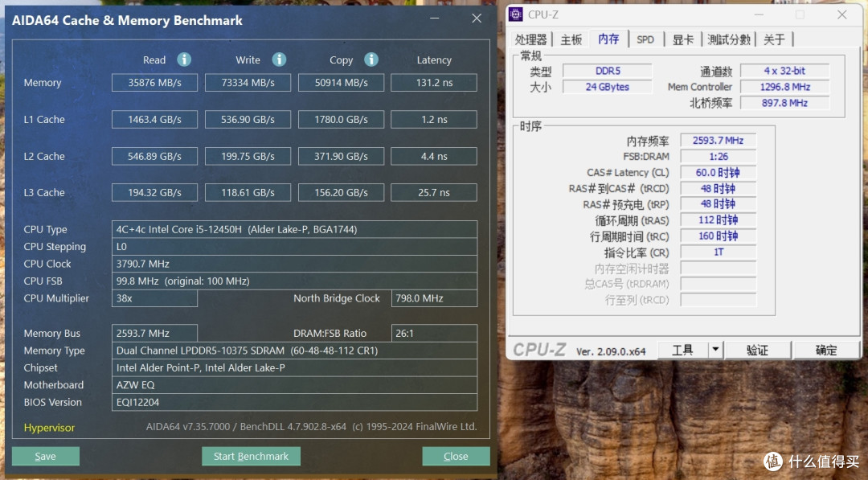Click the L2 Cache Copy value 371.90 GB/s

(x=341, y=156)
